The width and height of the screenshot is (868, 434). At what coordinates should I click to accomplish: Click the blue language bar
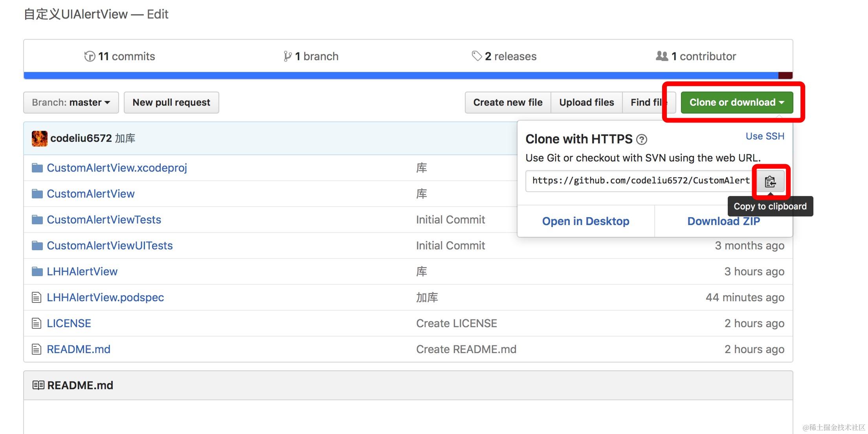(x=393, y=75)
